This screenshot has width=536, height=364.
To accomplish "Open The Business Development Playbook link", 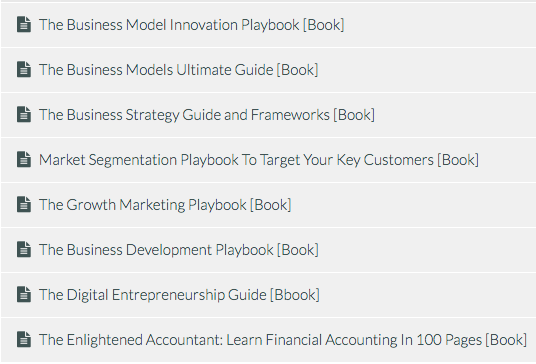I will 179,250.
